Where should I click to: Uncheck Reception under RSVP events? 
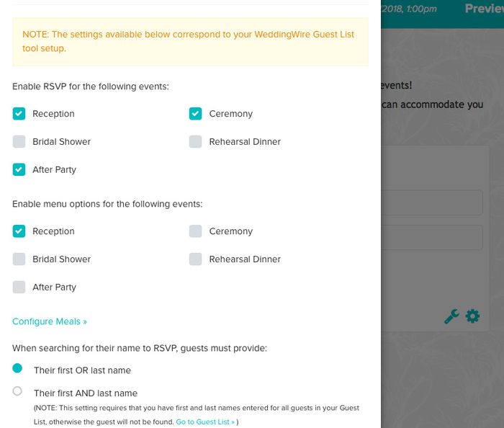[x=19, y=114]
